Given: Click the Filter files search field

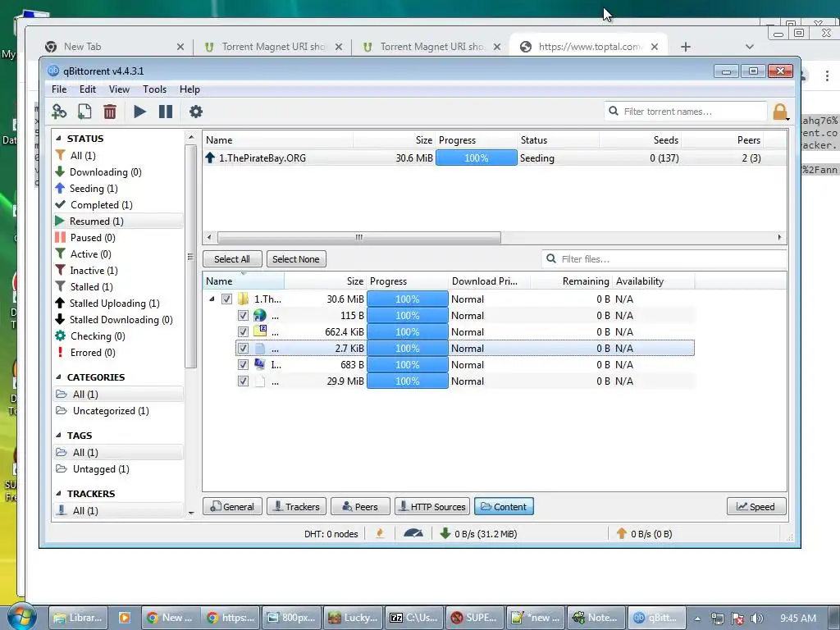Looking at the screenshot, I should 664,259.
